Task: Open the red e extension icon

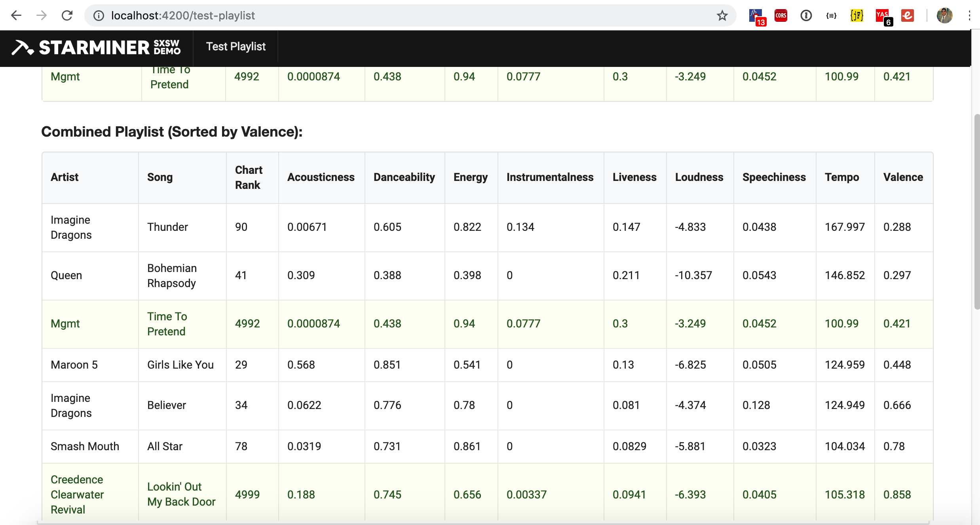Action: pos(908,15)
